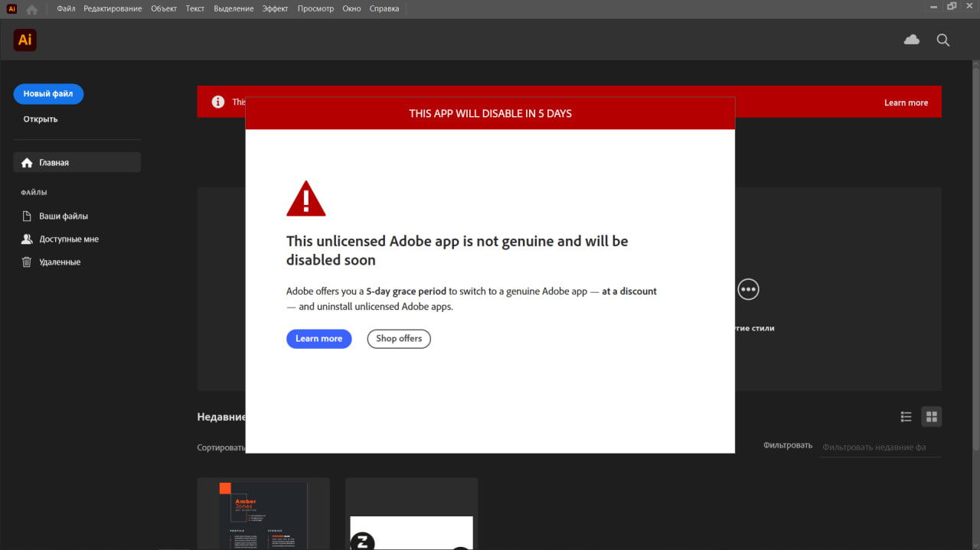Click the home icon in the title bar
This screenshot has height=550, width=980.
(31, 9)
